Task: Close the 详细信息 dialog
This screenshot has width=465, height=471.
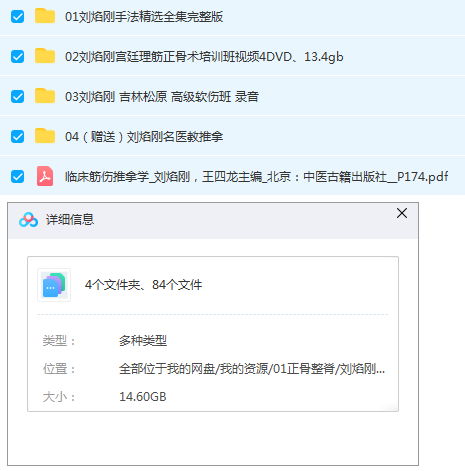Action: [x=402, y=213]
